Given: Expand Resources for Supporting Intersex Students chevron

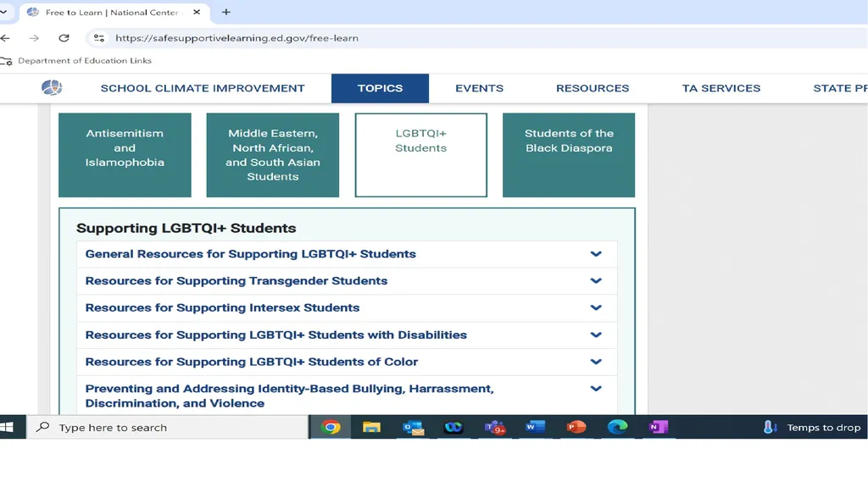Looking at the screenshot, I should tap(596, 307).
